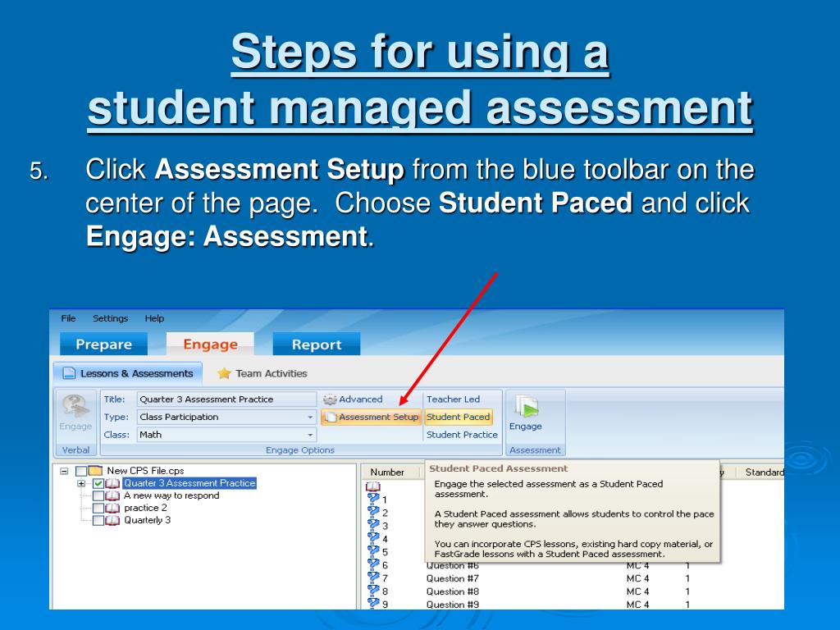
Task: Click the question icon for row 9
Action: click(373, 603)
